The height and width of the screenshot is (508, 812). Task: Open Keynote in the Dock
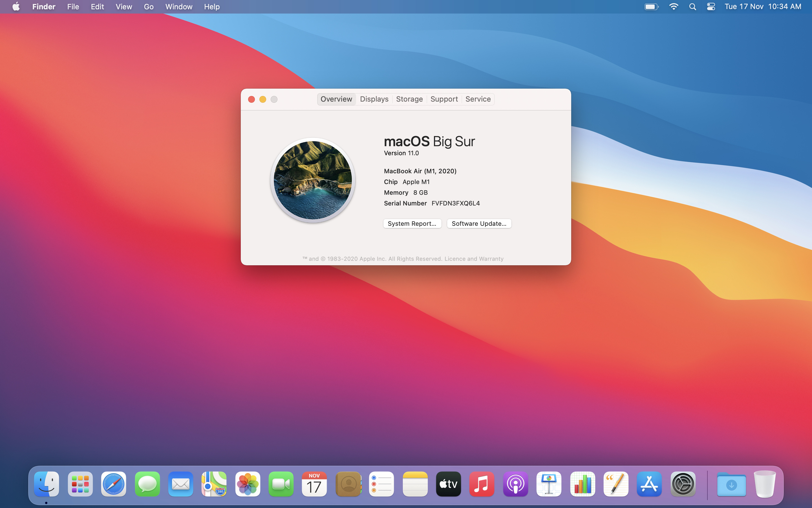(549, 484)
